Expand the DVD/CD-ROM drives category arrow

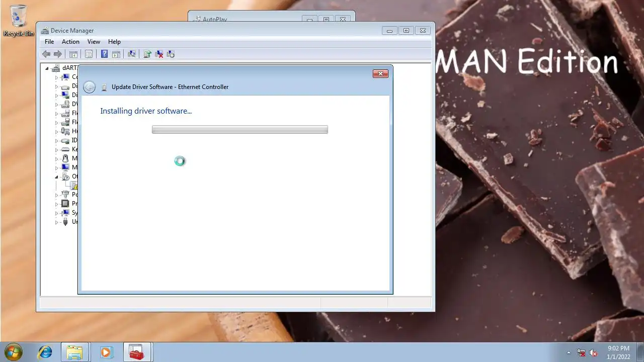pos(56,105)
